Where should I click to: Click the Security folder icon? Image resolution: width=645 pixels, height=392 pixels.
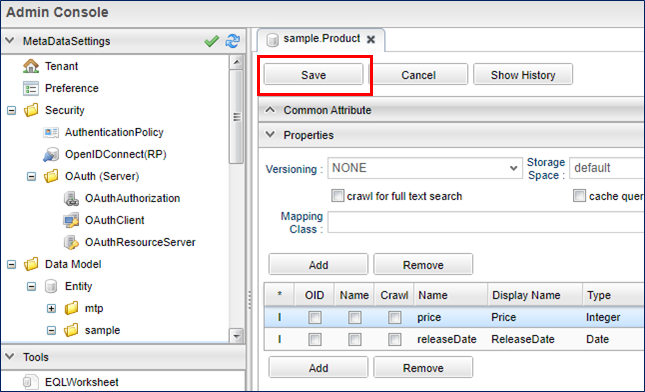click(31, 110)
